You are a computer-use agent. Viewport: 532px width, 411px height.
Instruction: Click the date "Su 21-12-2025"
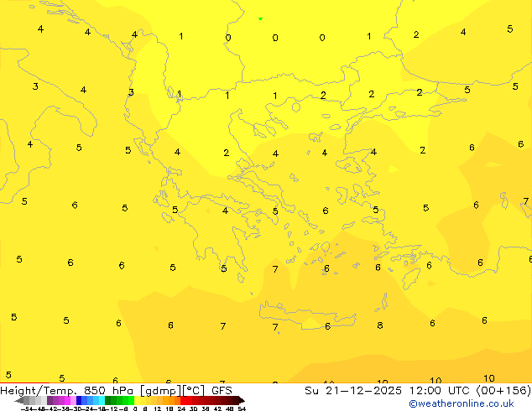point(353,391)
